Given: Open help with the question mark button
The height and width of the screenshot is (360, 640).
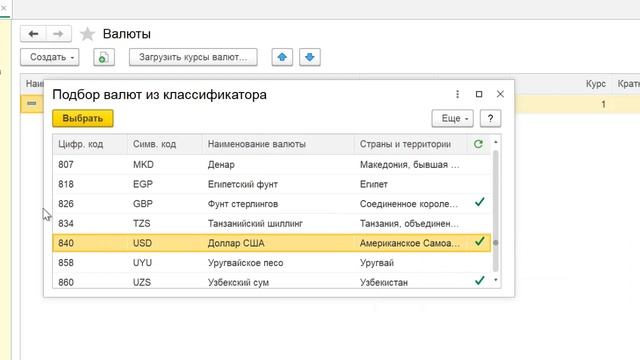Looking at the screenshot, I should (490, 118).
